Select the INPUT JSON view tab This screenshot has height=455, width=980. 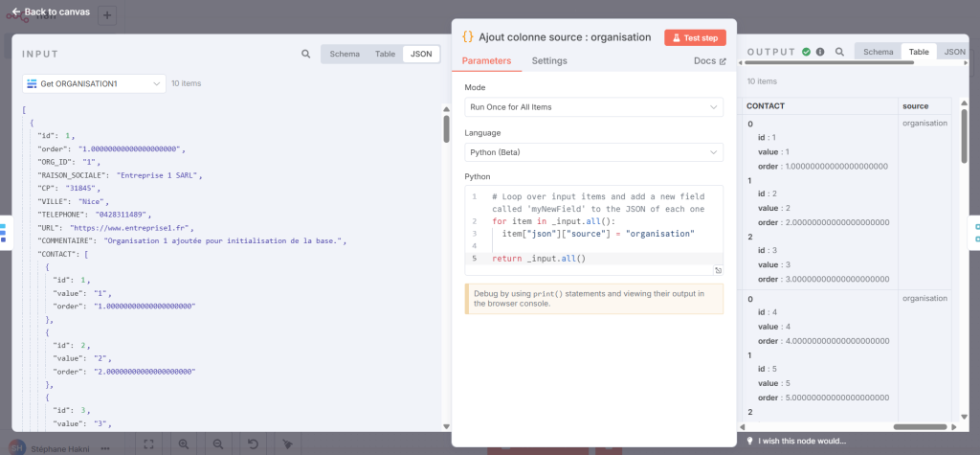coord(421,54)
